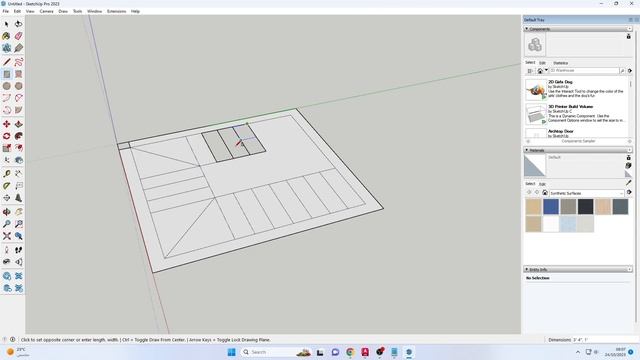The image size is (640, 360).
Task: Select the 3D Text tool
Action: [x=18, y=198]
